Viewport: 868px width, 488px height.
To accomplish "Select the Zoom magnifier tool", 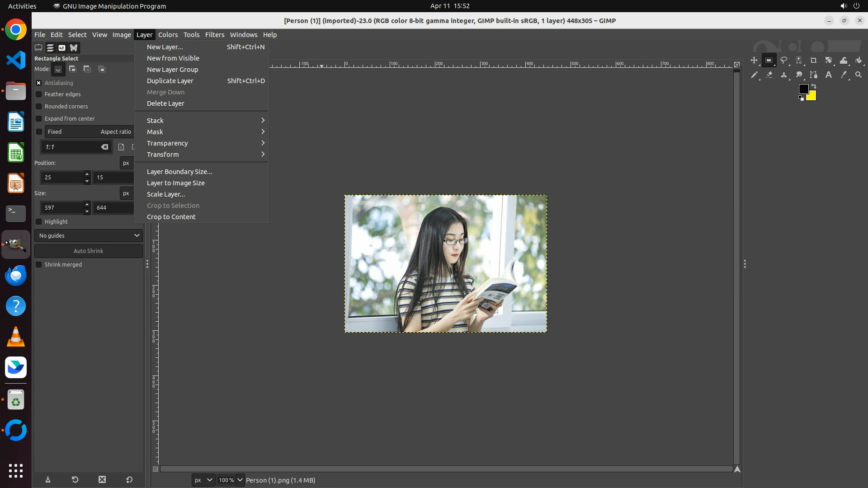I will click(859, 75).
